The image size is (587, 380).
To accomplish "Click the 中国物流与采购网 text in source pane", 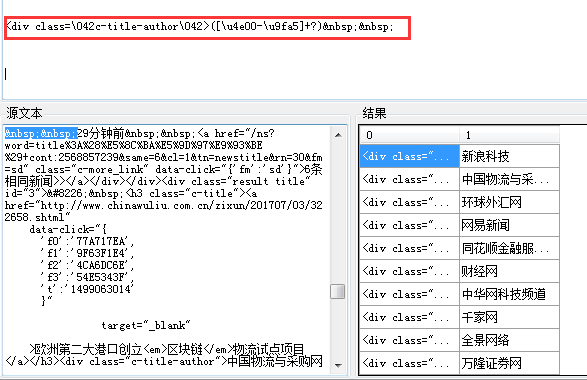I will 275,361.
